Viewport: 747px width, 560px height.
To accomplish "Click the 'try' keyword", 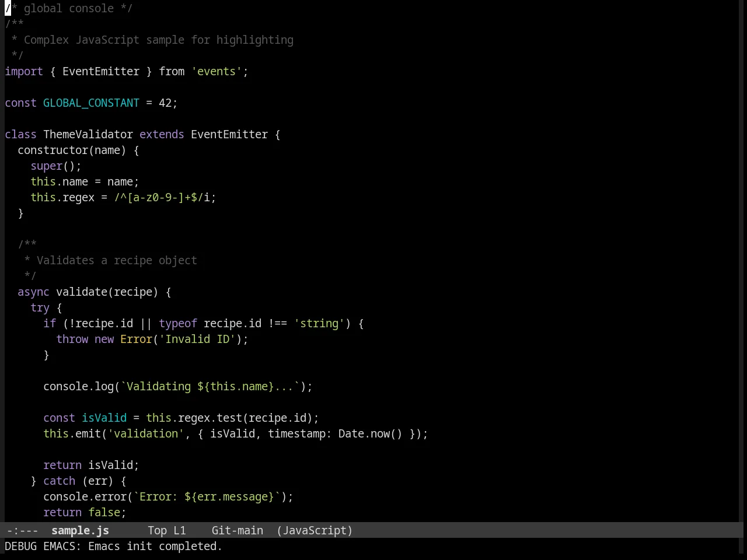I will (x=40, y=307).
